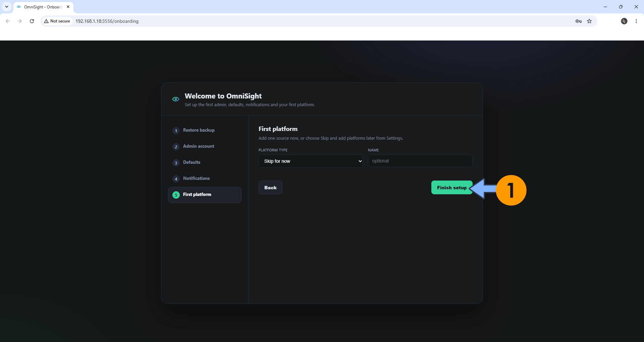Go back with the Back button
Viewport: 644px width, 342px height.
(270, 188)
